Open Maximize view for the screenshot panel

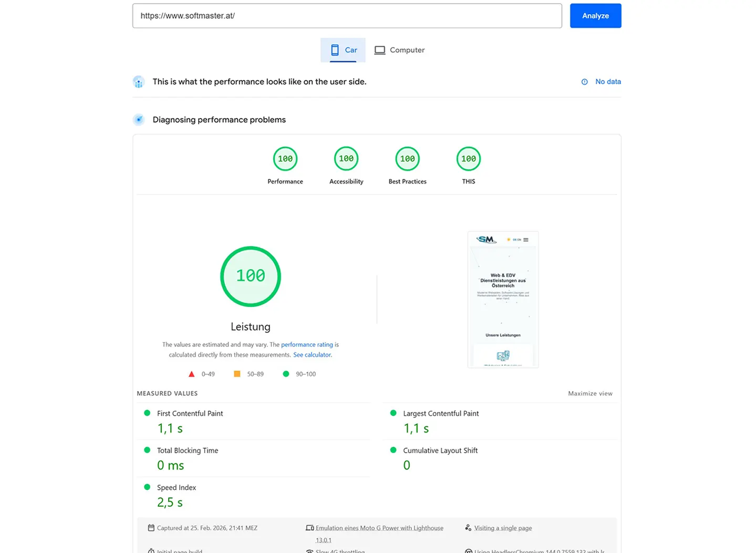pos(589,393)
